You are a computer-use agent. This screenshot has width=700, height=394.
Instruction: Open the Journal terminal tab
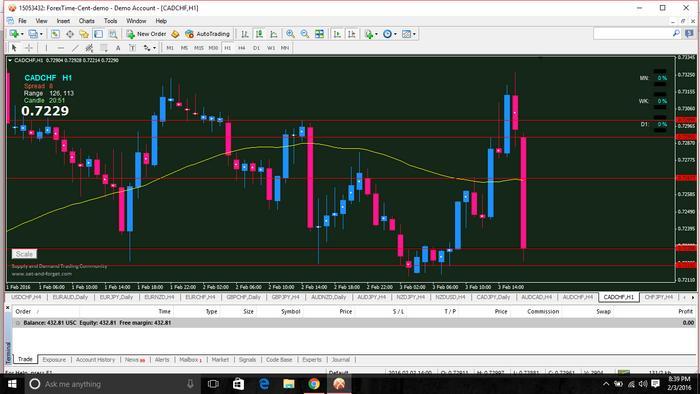pyautogui.click(x=341, y=360)
